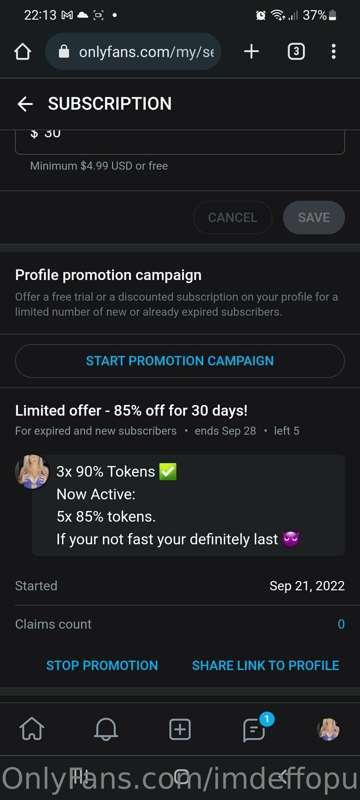Open OnlyFans home feed icon

[x=32, y=729]
